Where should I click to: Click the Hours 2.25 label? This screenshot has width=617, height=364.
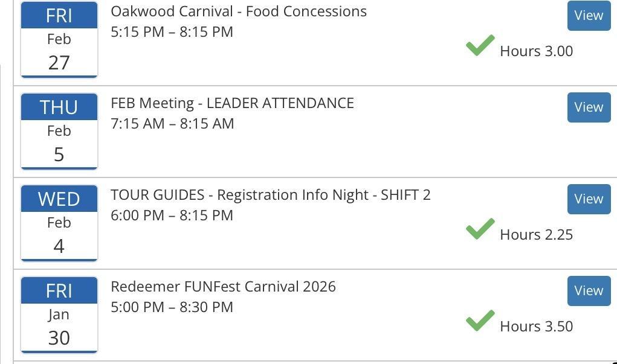tap(536, 235)
